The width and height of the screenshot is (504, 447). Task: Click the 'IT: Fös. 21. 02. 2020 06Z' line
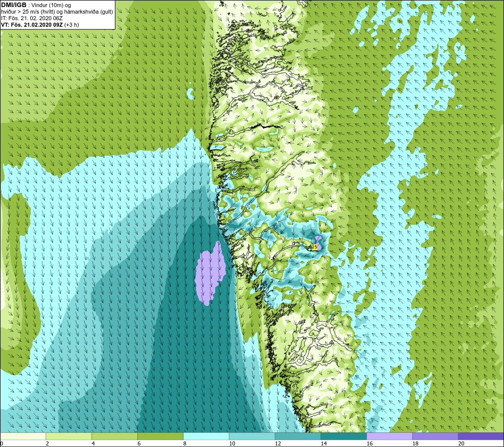click(x=32, y=18)
